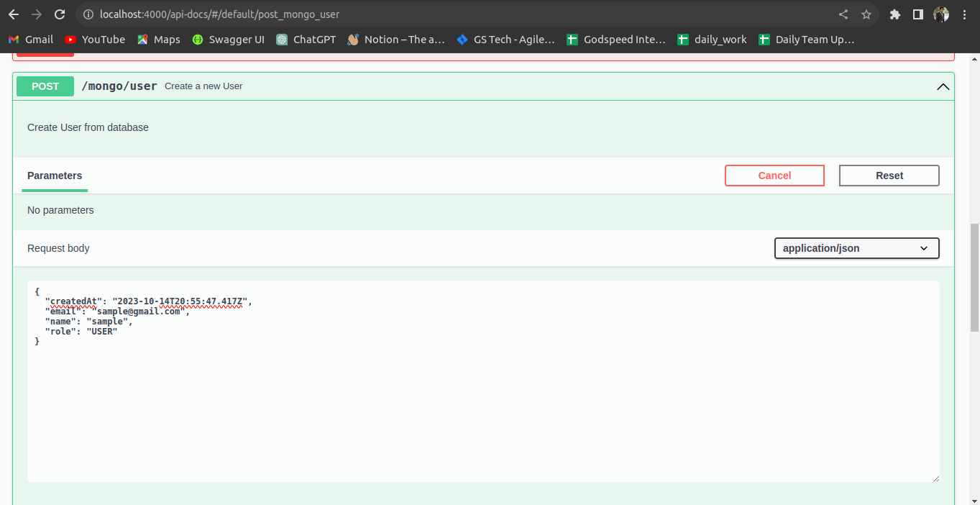Open the application/json content type dropdown
This screenshot has height=505, width=980.
coord(856,248)
